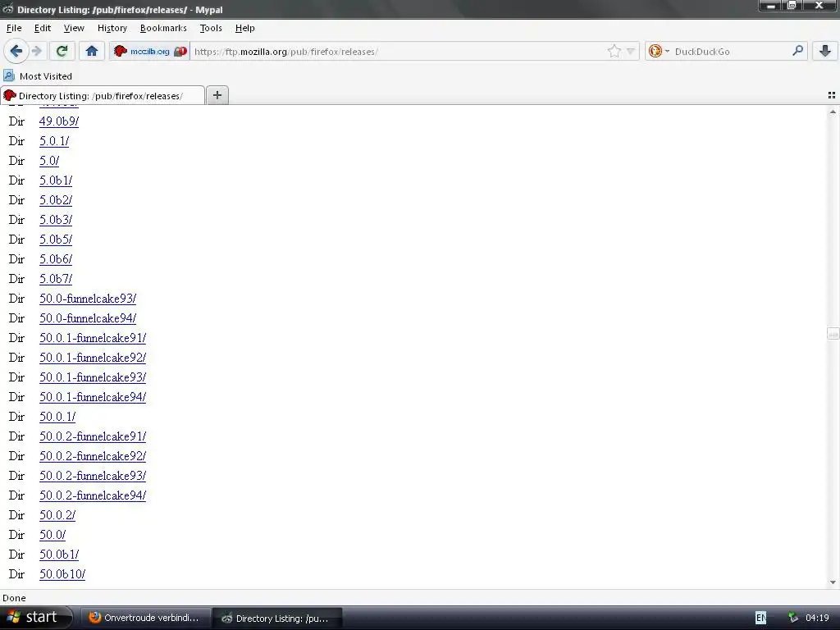Open the 50.0.1-funnelcake94/ link
The height and width of the screenshot is (630, 840).
click(93, 397)
